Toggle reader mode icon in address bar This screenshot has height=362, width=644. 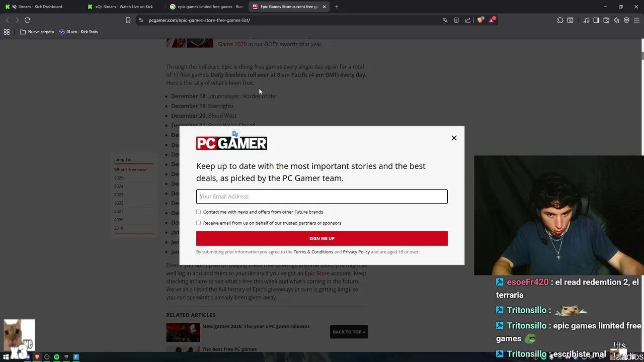click(456, 20)
